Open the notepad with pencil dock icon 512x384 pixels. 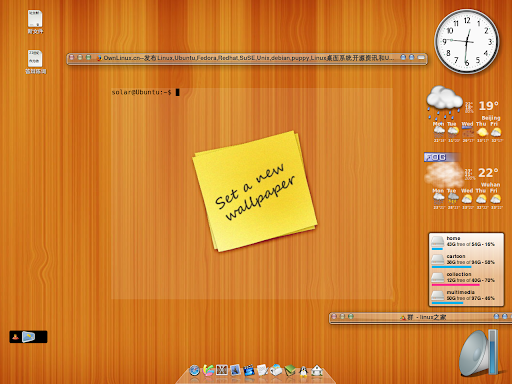click(x=262, y=370)
